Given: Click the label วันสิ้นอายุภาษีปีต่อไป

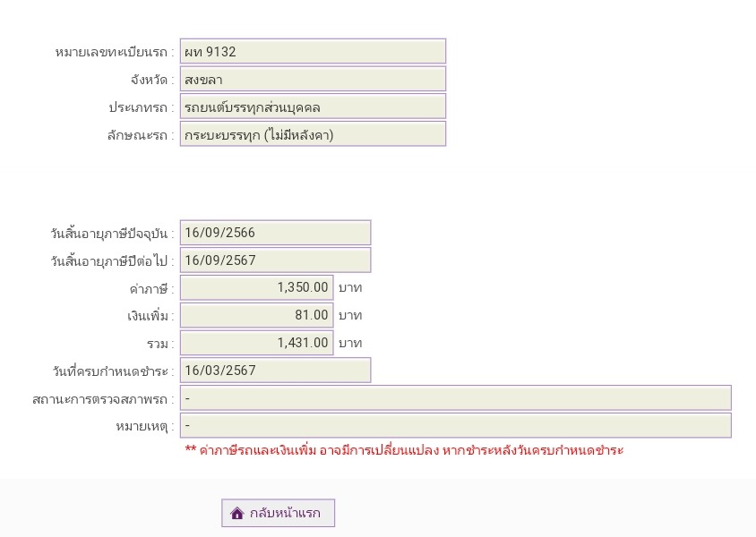Looking at the screenshot, I should tap(112, 261).
